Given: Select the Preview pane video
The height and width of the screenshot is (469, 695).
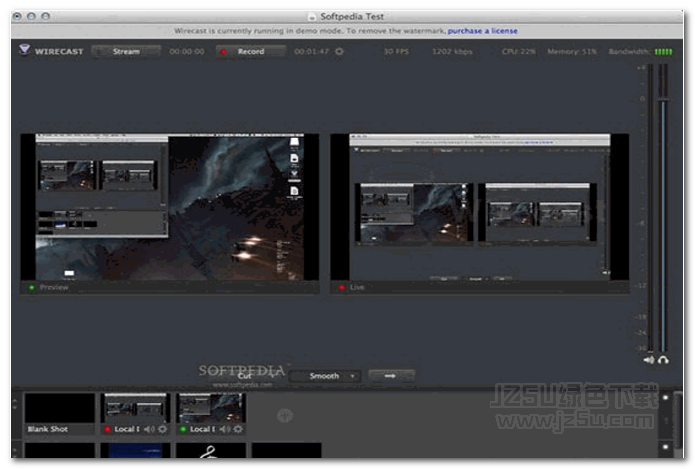Looking at the screenshot, I should [x=170, y=207].
